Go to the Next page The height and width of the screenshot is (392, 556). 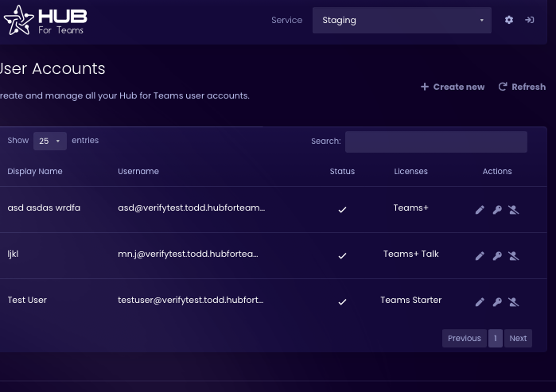coord(518,338)
